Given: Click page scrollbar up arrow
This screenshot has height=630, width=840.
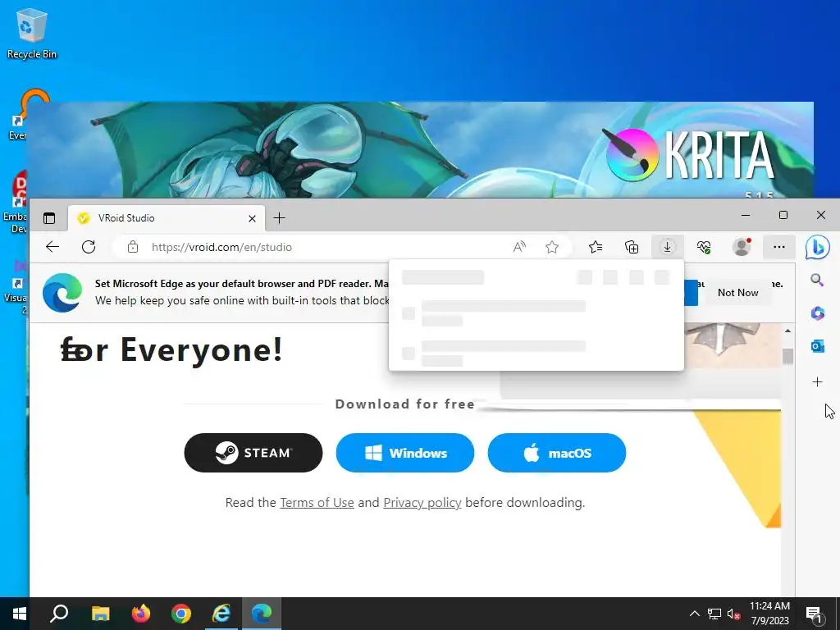Looking at the screenshot, I should 787,331.
